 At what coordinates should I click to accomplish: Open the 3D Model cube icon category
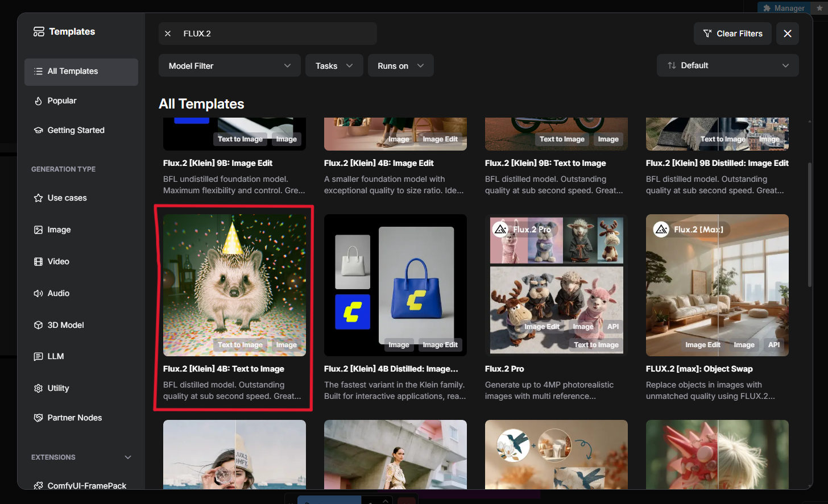point(39,325)
